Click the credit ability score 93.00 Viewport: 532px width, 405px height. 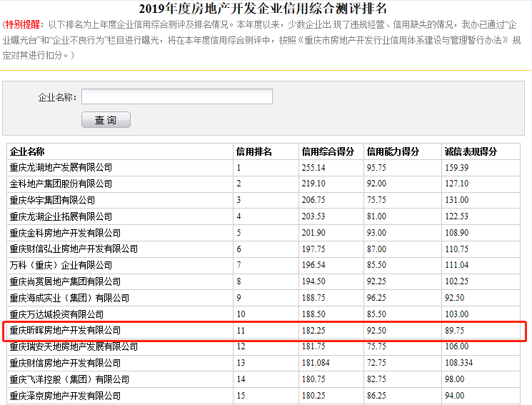pyautogui.click(x=376, y=233)
